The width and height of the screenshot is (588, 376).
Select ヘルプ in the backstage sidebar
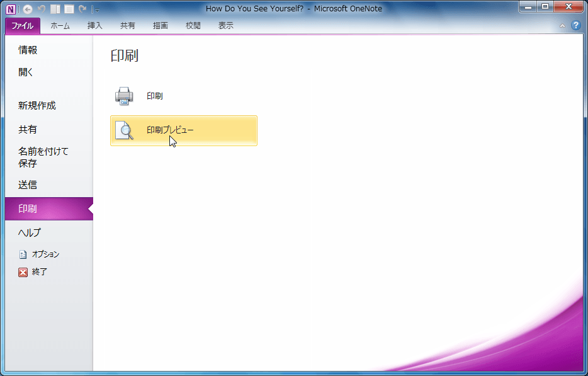pyautogui.click(x=49, y=232)
